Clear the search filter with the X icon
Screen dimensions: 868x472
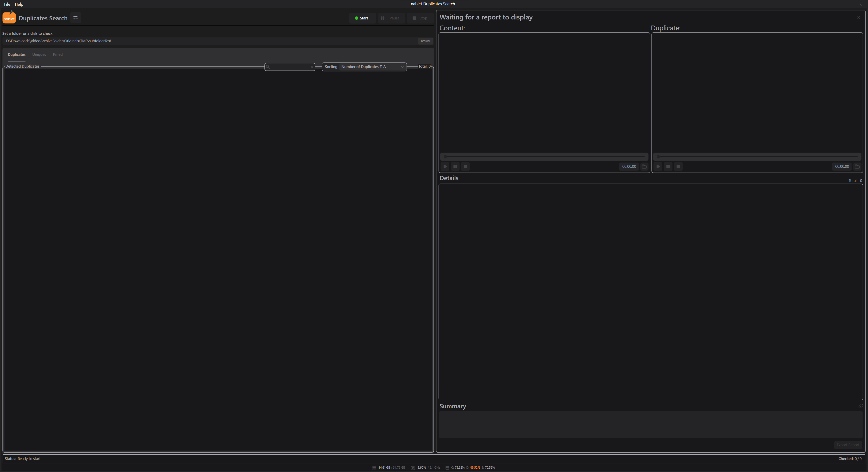312,67
